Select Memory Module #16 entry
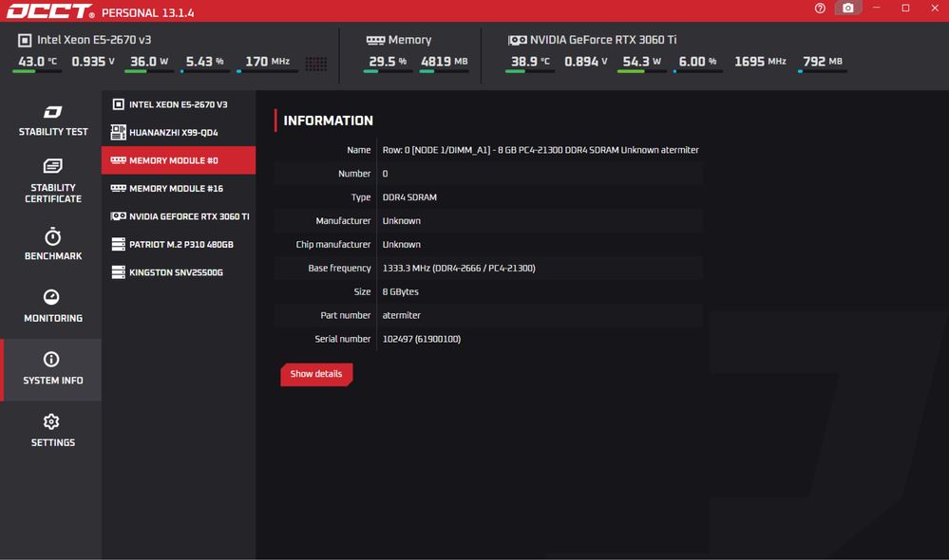The image size is (949, 560). pos(179,188)
